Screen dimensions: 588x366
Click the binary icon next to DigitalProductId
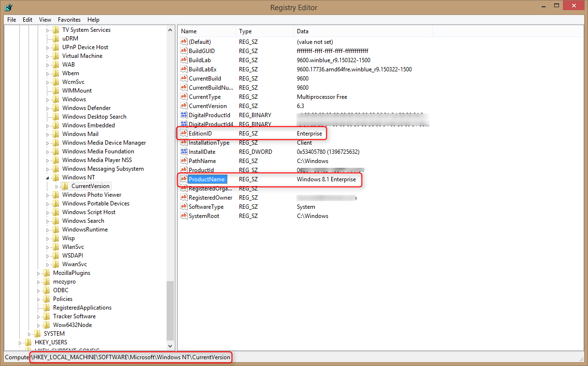point(183,115)
